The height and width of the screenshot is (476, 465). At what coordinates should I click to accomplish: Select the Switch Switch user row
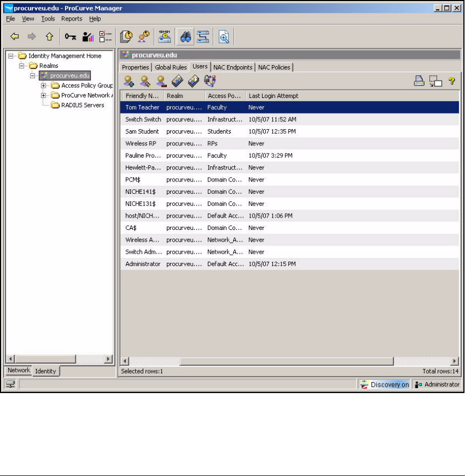290,120
